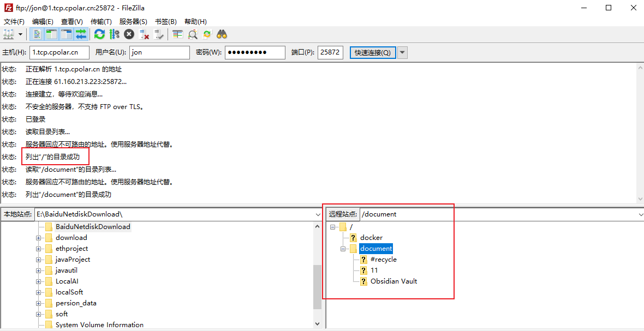Viewport: 644px width, 331px height.
Task: Expand the javaProject folder
Action: point(39,260)
